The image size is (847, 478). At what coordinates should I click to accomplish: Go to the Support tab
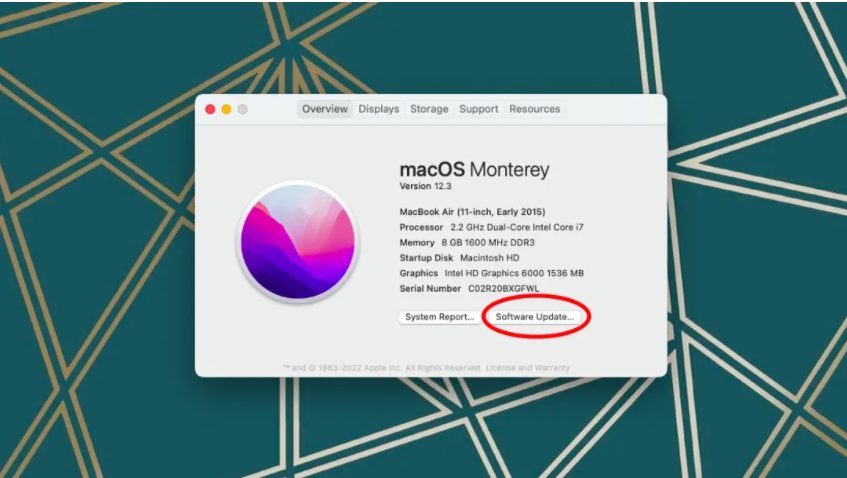(479, 109)
